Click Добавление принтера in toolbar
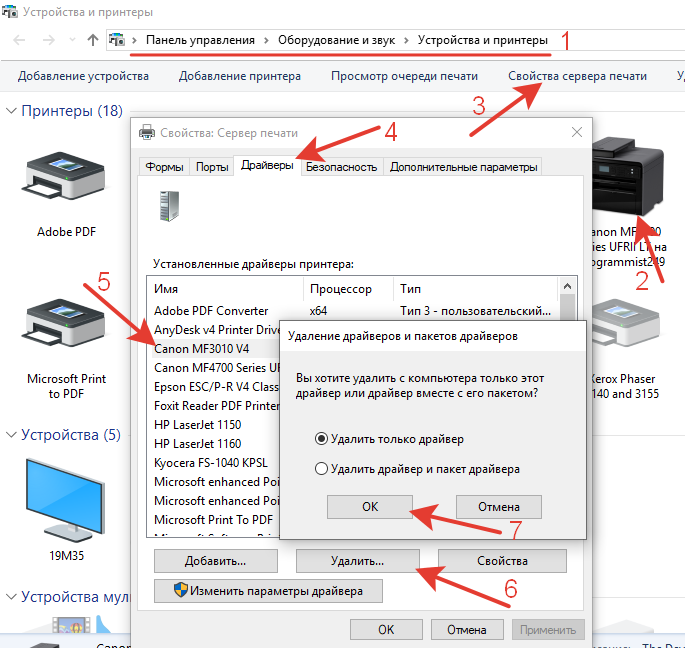 (x=239, y=76)
